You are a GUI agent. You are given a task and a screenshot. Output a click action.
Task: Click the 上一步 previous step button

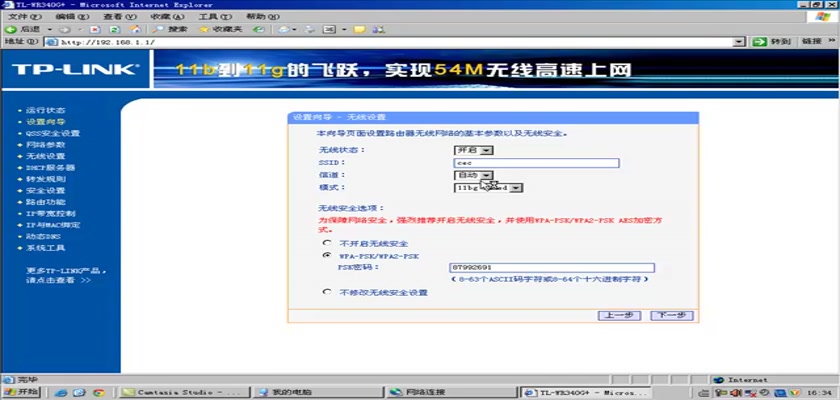coord(619,315)
